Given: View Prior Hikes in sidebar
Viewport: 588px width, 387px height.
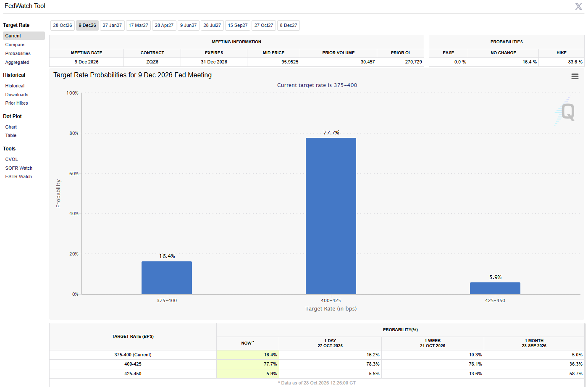Looking at the screenshot, I should tap(17, 103).
